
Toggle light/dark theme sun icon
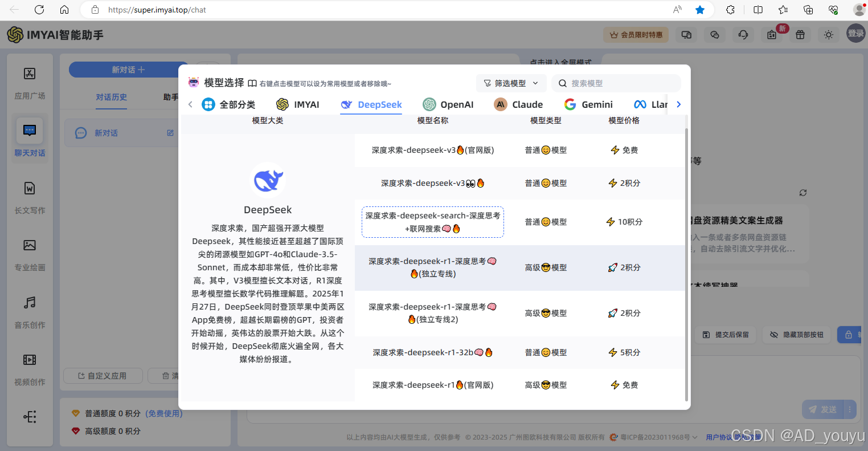pos(829,35)
